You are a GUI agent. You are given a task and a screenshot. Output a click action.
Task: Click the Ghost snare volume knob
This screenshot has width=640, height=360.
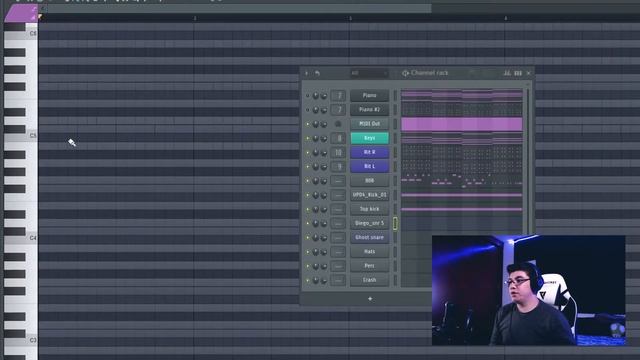pos(324,238)
